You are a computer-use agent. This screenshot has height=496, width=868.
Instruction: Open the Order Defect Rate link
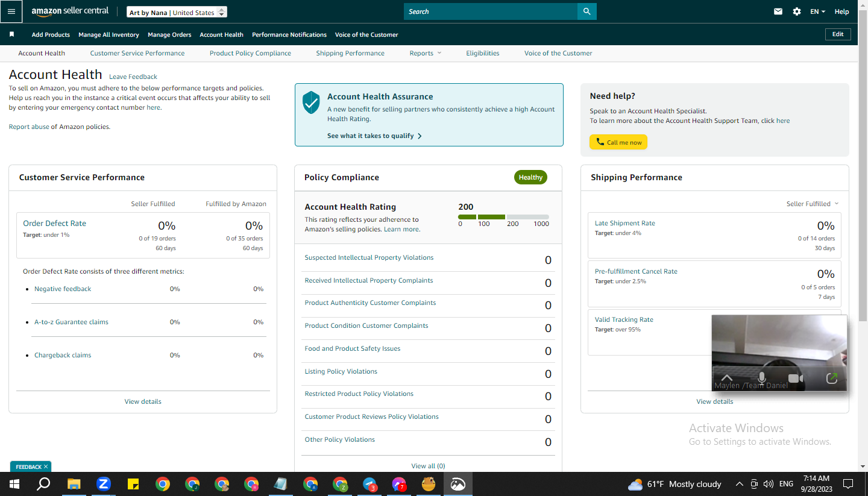[x=55, y=223]
